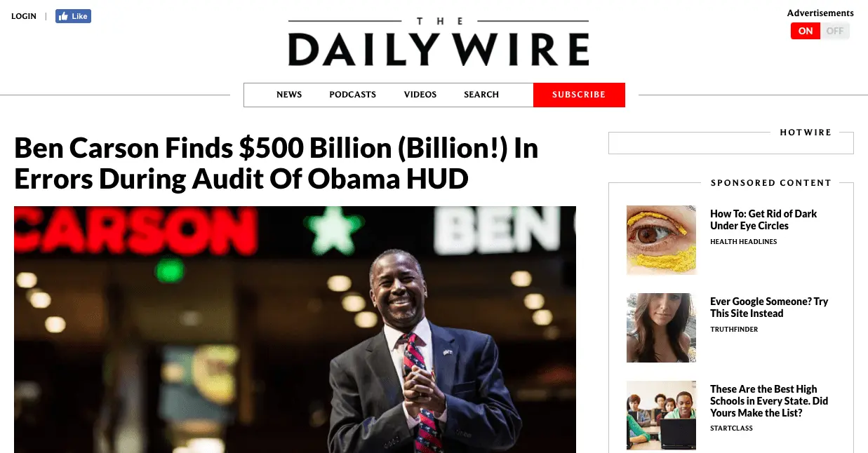Image resolution: width=868 pixels, height=453 pixels.
Task: Open 'Ever Google Someone? Try This Site Instead'
Action: pyautogui.click(x=769, y=307)
